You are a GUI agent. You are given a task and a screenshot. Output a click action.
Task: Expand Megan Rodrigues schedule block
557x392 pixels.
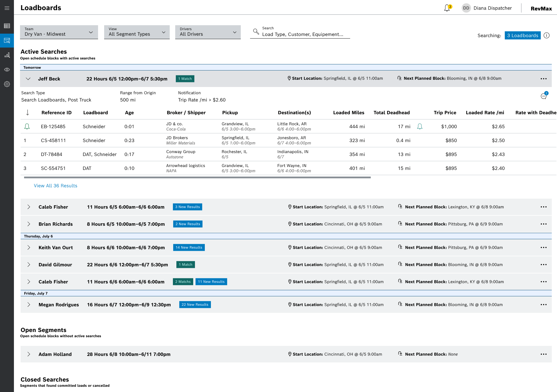pyautogui.click(x=29, y=304)
